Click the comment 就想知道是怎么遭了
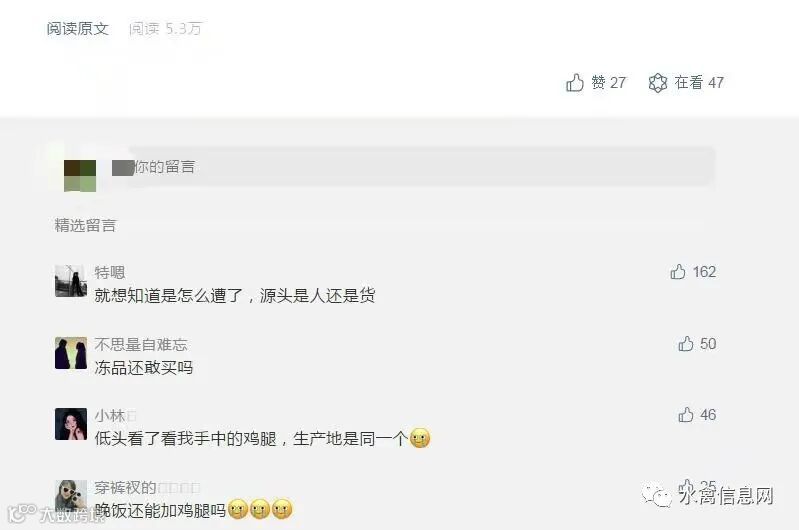The width and height of the screenshot is (799, 530). 234,296
